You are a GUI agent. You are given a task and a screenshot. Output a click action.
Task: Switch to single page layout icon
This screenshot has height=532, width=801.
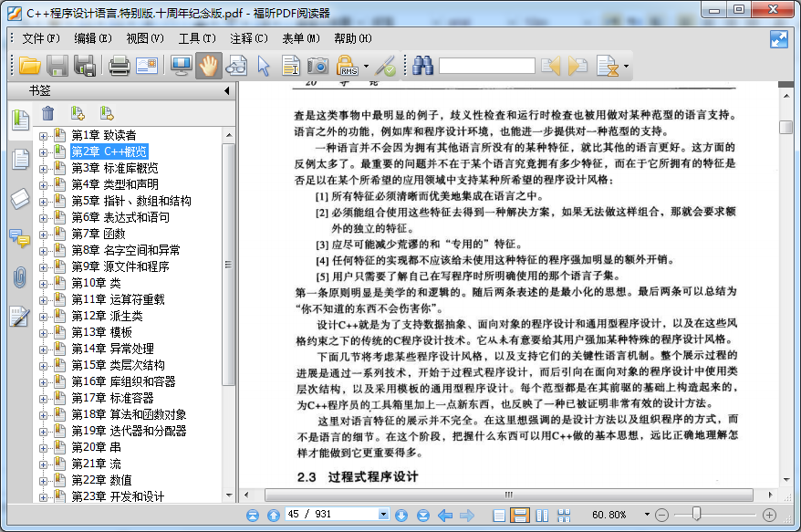(499, 516)
